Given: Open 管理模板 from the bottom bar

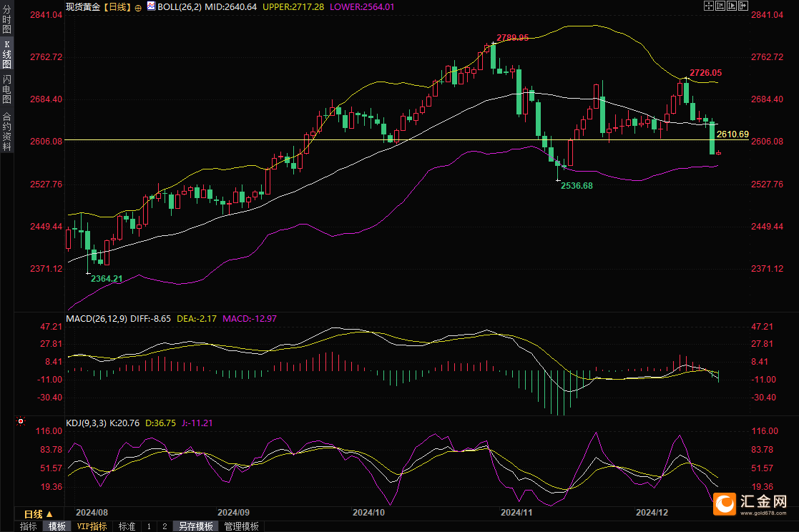Looking at the screenshot, I should coord(241,526).
